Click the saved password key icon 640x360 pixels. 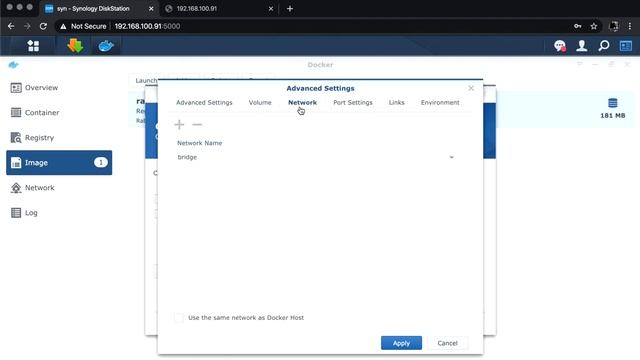pos(578,26)
